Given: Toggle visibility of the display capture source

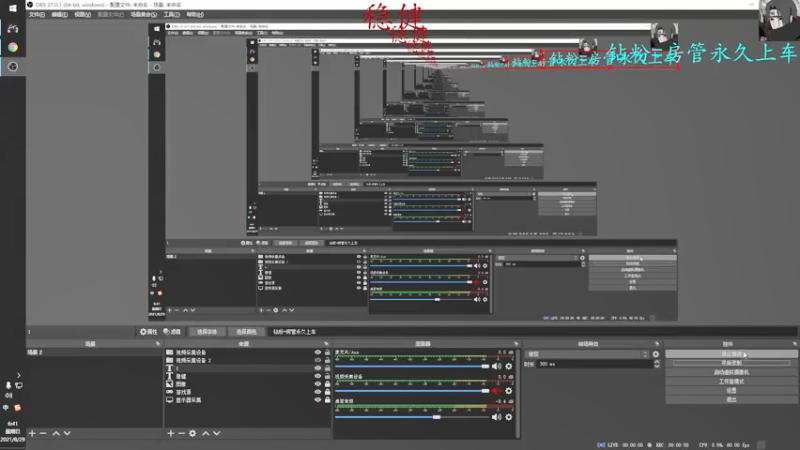Looking at the screenshot, I should coord(318,399).
